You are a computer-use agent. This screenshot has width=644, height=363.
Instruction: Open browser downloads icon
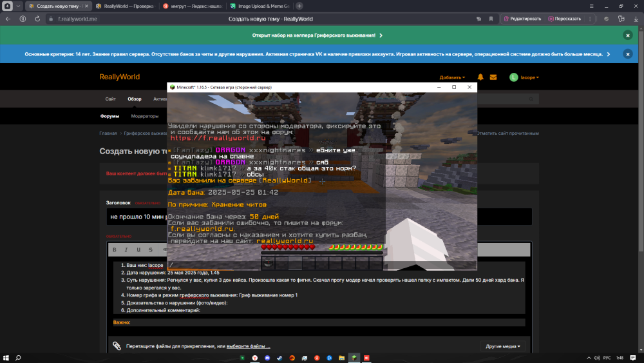(636, 19)
